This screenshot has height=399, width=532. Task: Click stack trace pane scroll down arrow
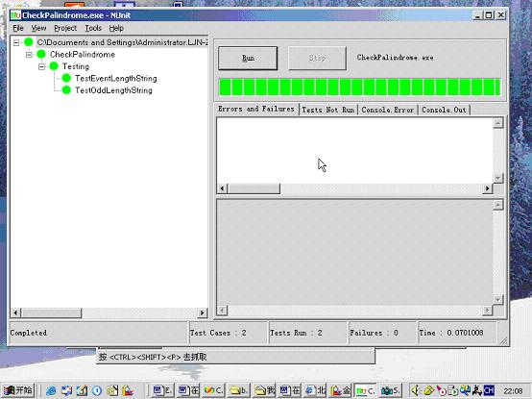[497, 300]
